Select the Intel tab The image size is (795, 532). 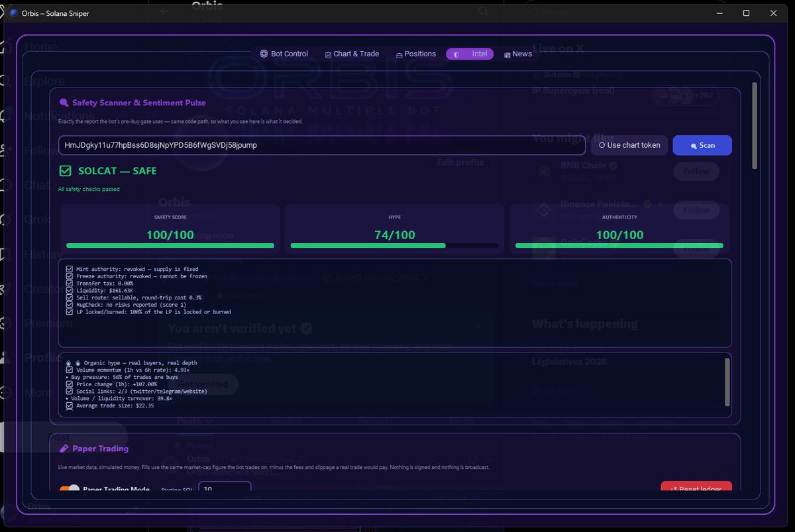pos(470,54)
